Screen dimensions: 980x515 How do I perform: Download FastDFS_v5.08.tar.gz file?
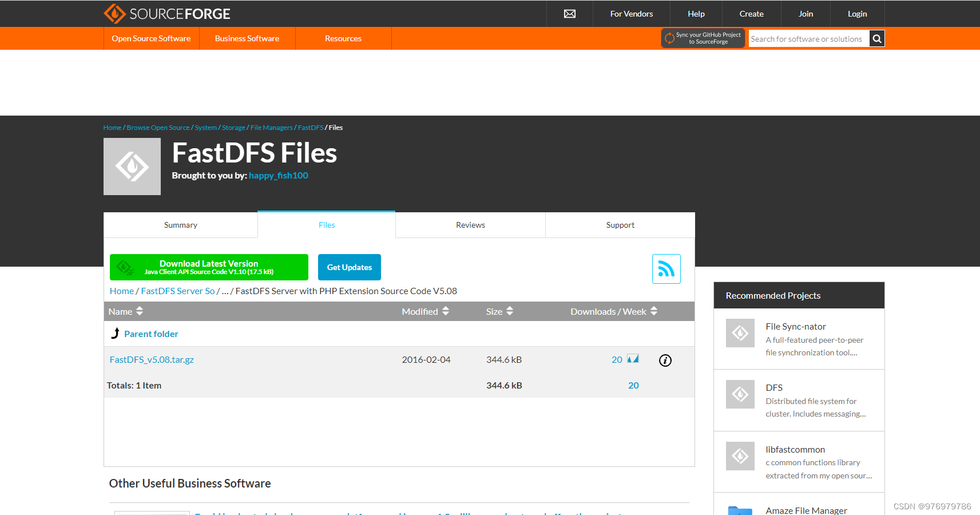pyautogui.click(x=152, y=359)
